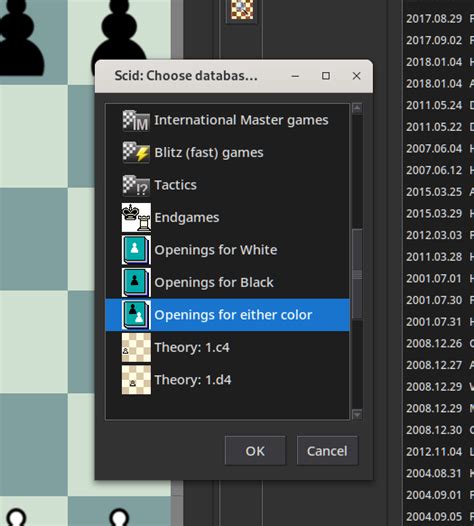Click game row dated 2007.06.04
This screenshot has width=474, height=526.
[439, 149]
